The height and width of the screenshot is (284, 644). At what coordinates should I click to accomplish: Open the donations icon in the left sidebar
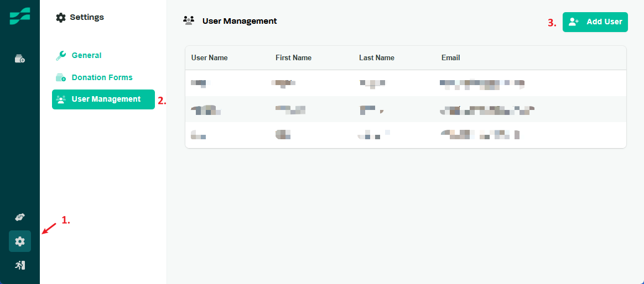20,59
